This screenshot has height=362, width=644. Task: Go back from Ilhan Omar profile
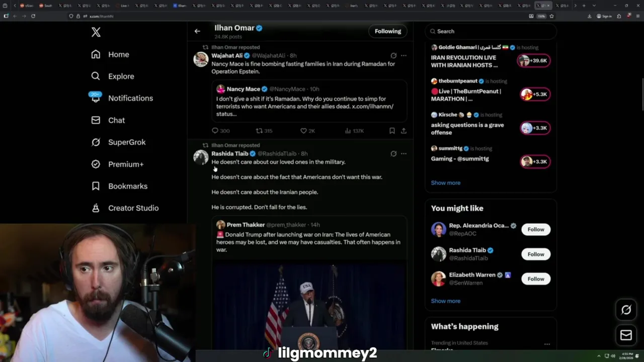pos(197,31)
